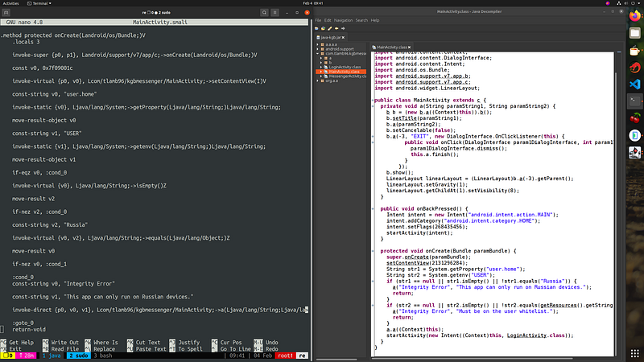This screenshot has width=644, height=362.
Task: Select LoginActivity.class in the tree
Action: coord(345,67)
